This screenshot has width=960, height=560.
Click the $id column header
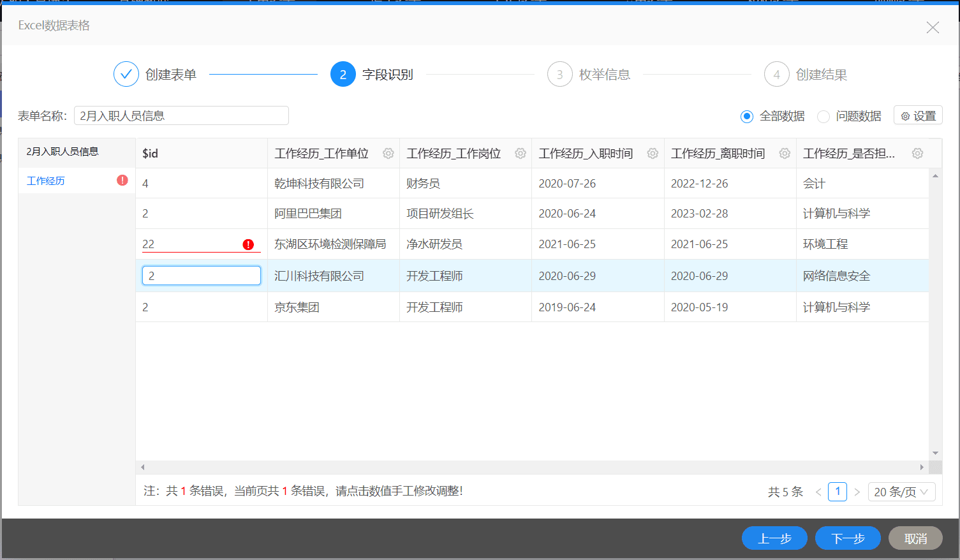coord(202,154)
